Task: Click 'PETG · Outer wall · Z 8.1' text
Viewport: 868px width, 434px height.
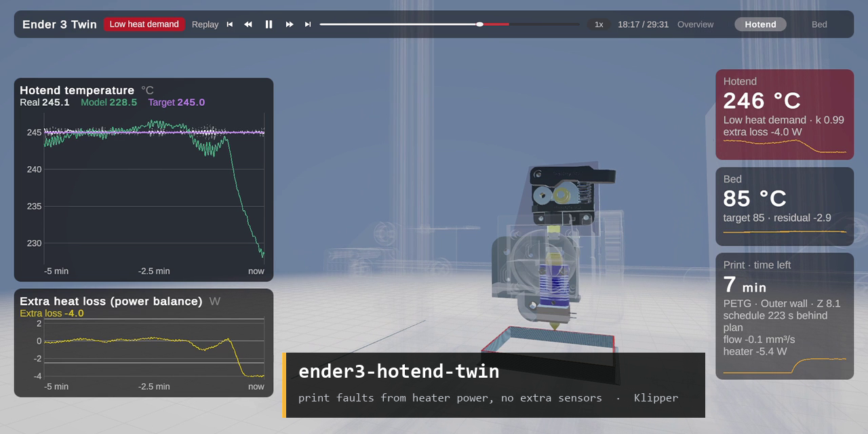Action: [x=782, y=304]
